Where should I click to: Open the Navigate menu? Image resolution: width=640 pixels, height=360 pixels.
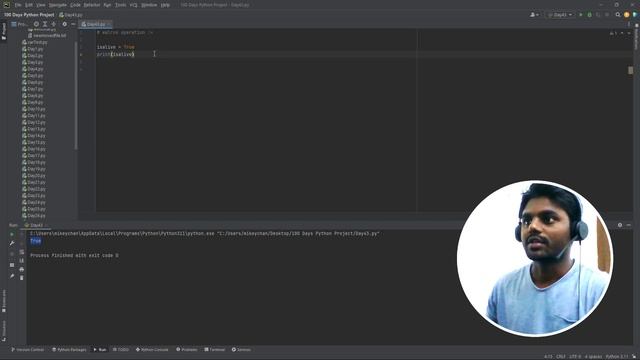(x=58, y=5)
